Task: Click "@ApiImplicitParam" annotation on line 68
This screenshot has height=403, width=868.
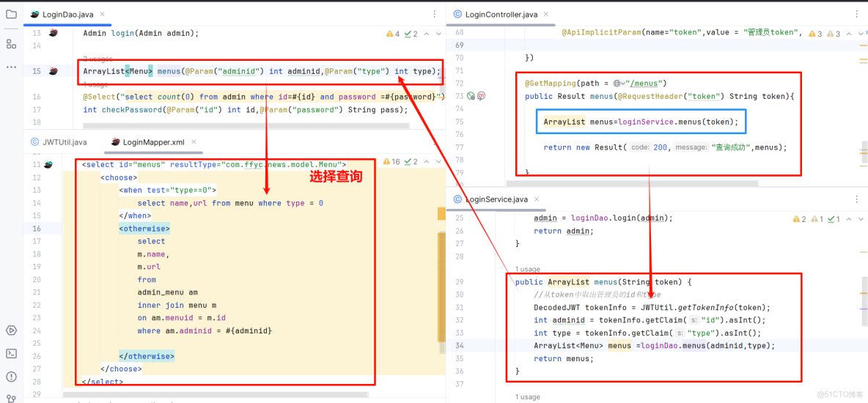Action: [601, 33]
